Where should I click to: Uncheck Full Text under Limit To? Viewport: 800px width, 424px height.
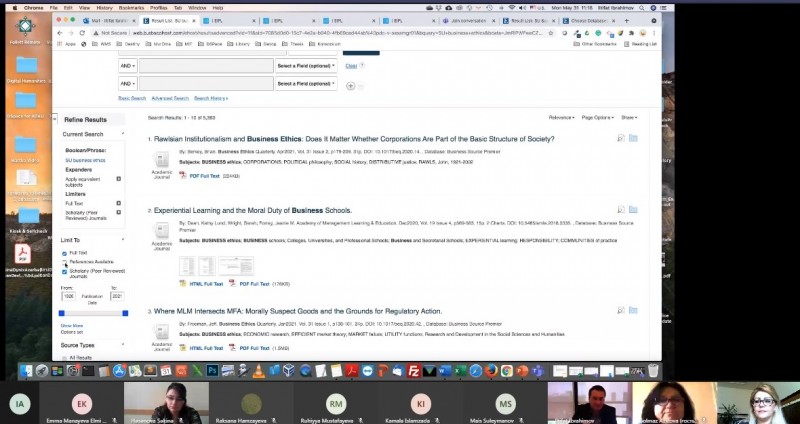tap(64, 253)
